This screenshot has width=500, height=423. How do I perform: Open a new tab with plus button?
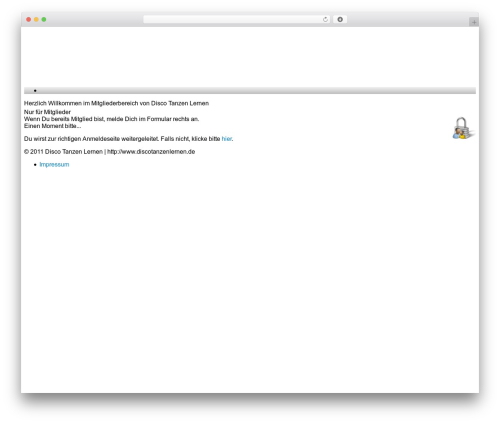[x=474, y=22]
